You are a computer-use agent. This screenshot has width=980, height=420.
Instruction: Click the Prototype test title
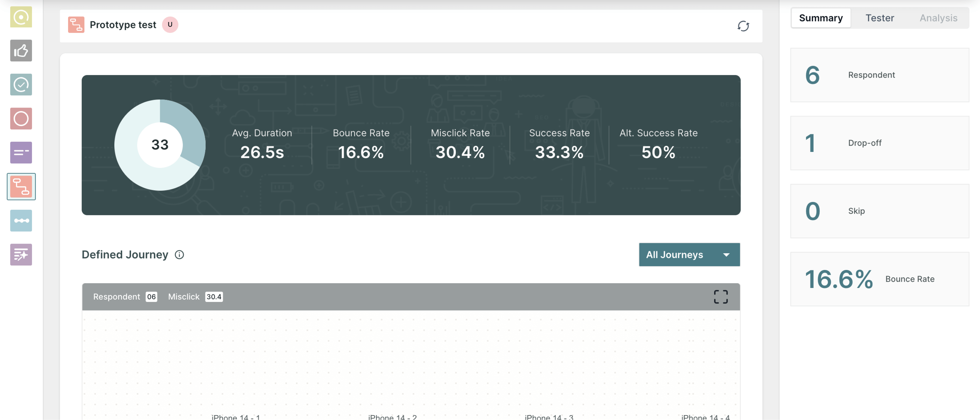coord(123,25)
